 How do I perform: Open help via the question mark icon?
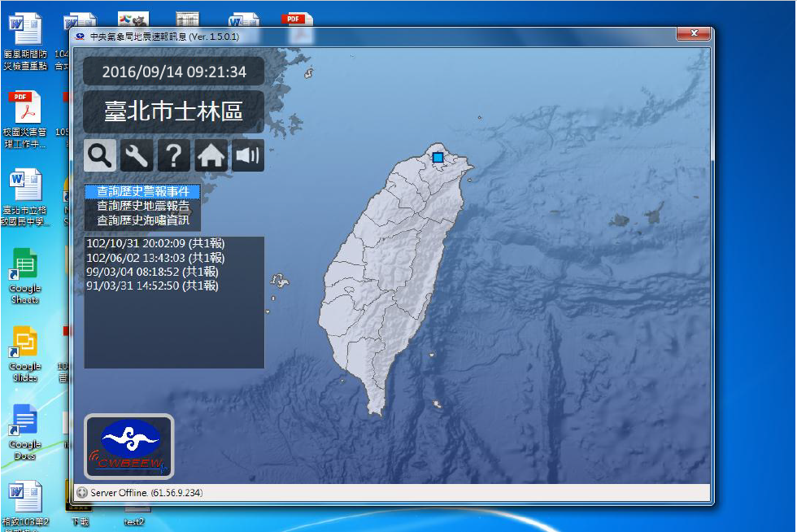click(174, 155)
